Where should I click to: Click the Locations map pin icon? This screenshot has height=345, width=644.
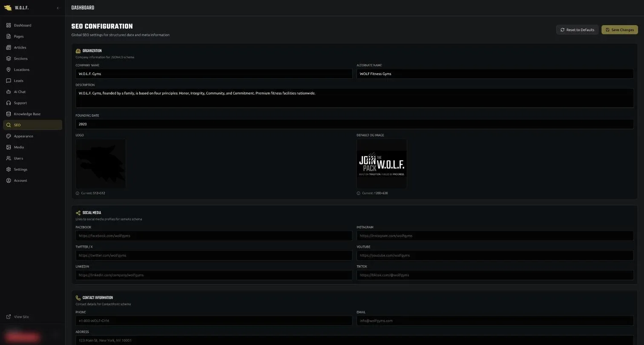(9, 70)
